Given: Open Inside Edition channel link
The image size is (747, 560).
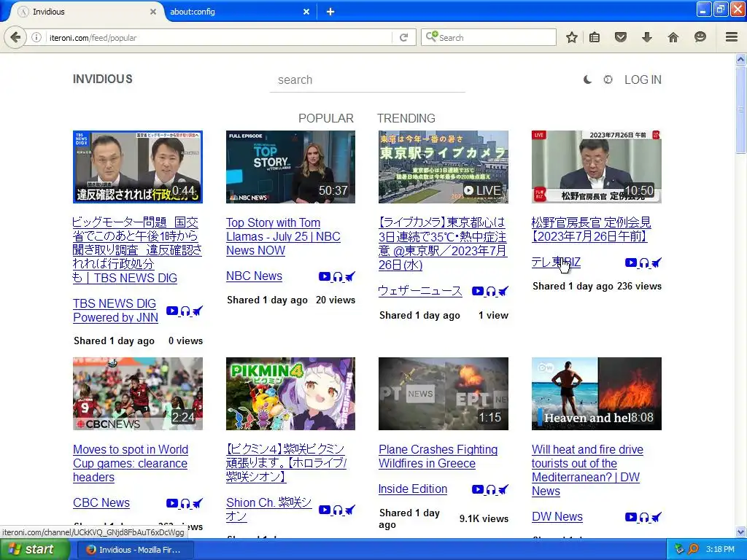Looking at the screenshot, I should [x=413, y=489].
